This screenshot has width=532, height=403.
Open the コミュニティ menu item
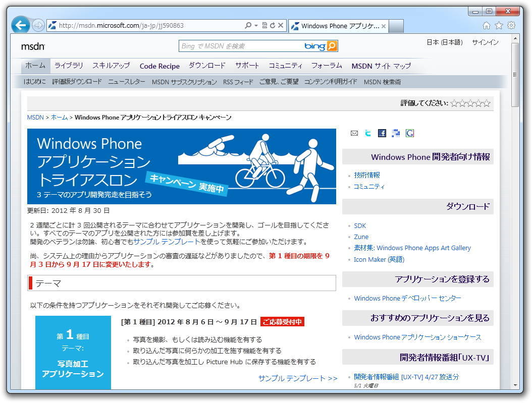click(x=285, y=66)
